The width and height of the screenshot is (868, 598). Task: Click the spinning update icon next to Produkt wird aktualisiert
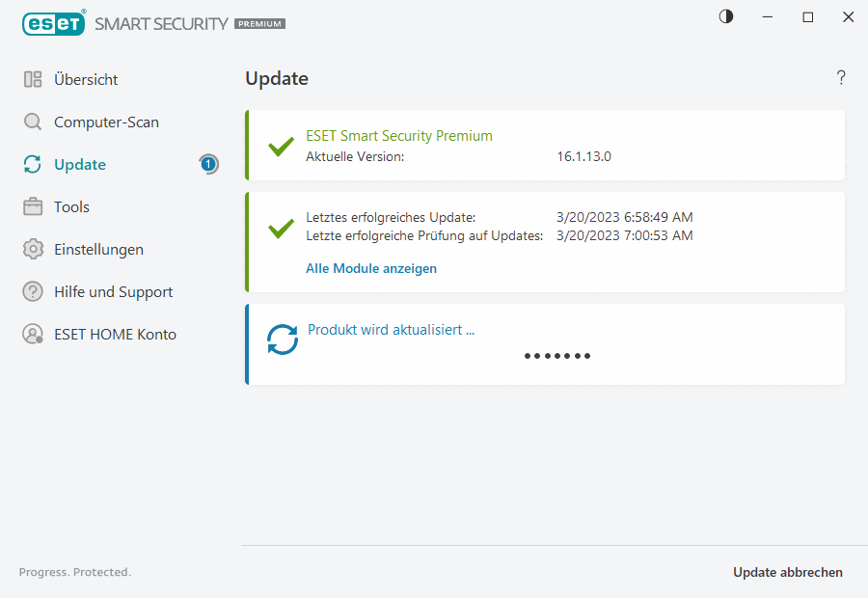(x=282, y=340)
